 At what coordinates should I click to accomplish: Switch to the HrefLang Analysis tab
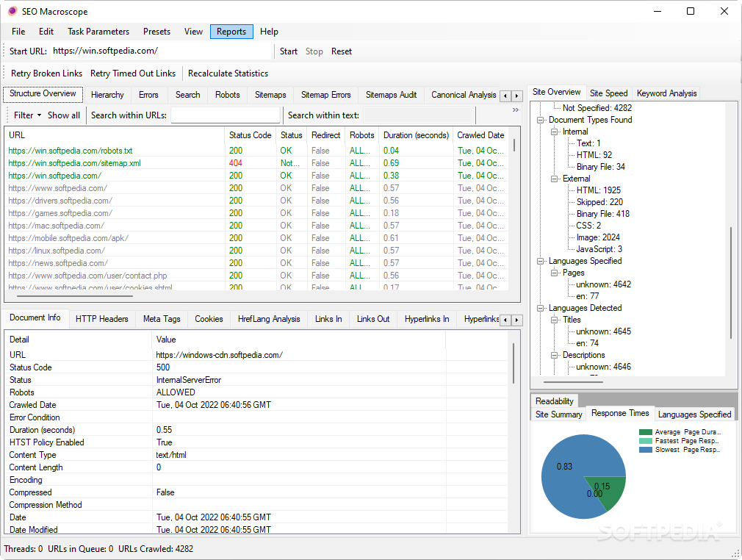pyautogui.click(x=269, y=319)
